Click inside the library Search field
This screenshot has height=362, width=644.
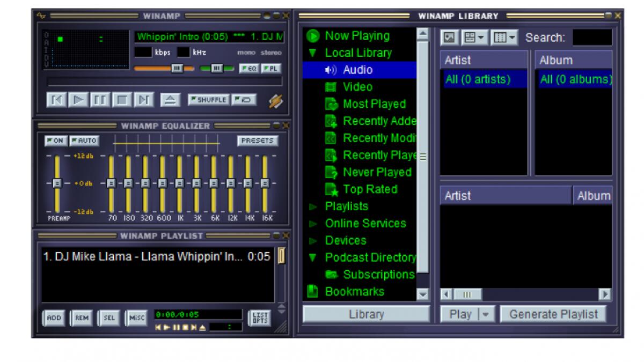594,38
